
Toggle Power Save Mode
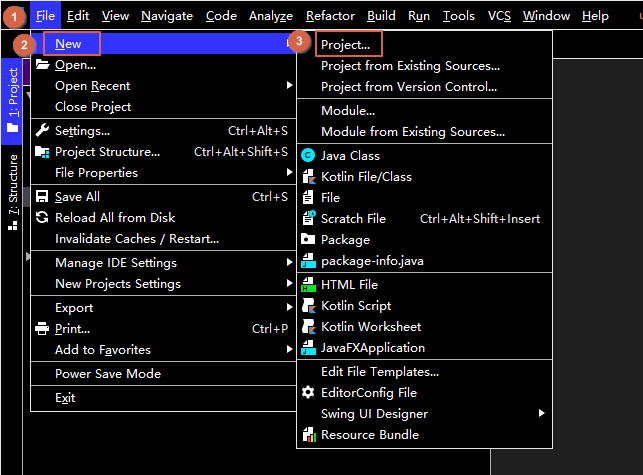pyautogui.click(x=108, y=374)
